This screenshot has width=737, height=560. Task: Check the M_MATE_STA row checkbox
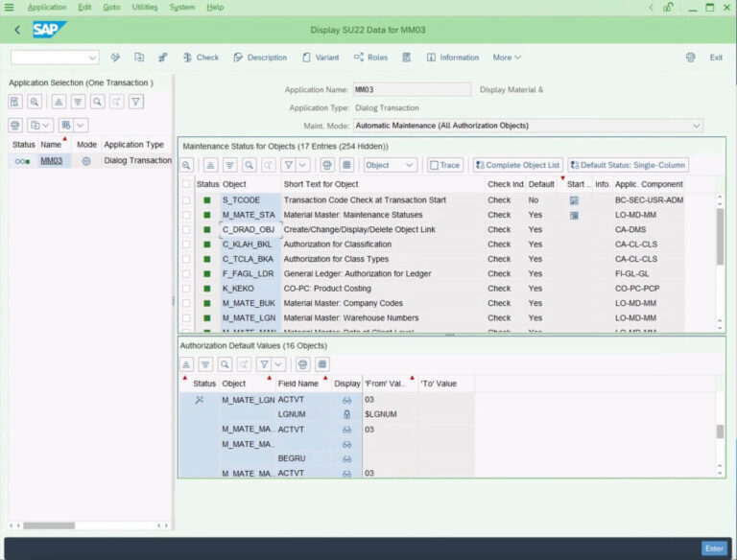(x=186, y=215)
